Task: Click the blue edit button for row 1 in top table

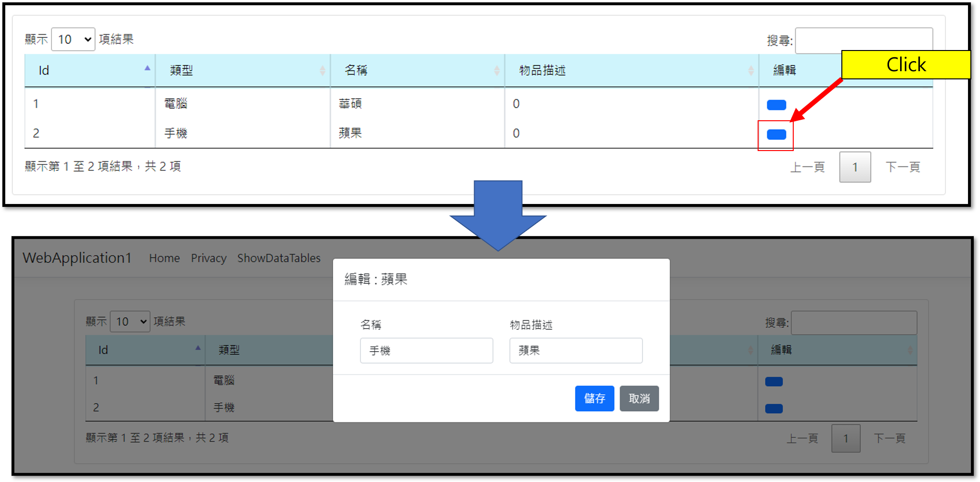Action: click(776, 105)
